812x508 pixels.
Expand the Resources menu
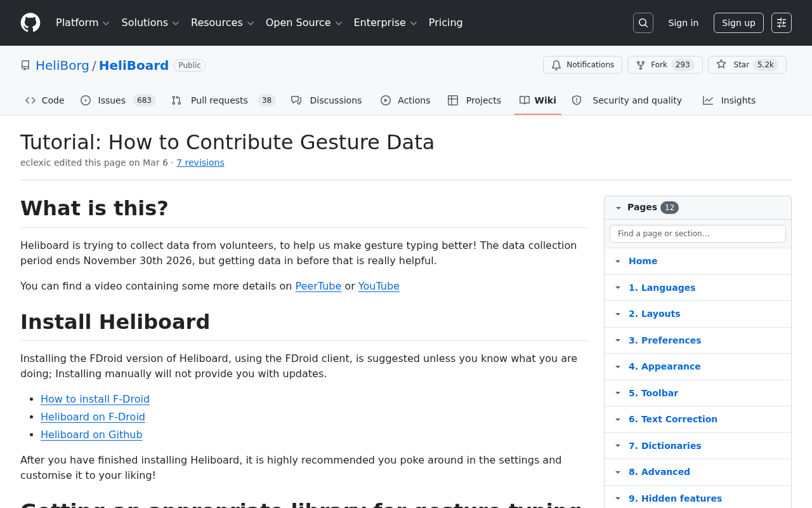(x=223, y=23)
